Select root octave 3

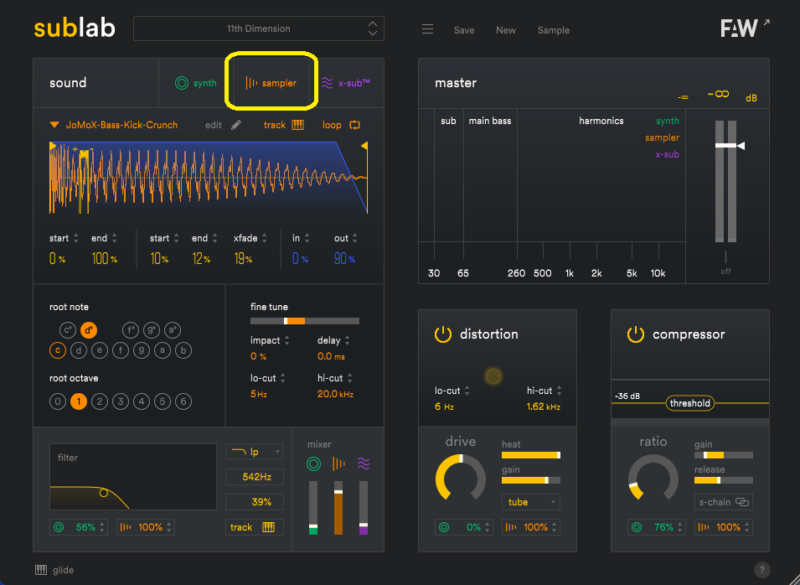click(x=120, y=401)
